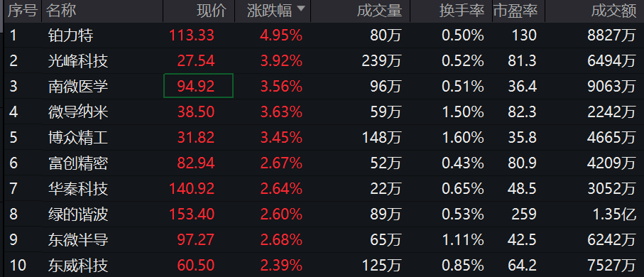Image resolution: width=644 pixels, height=277 pixels.
Task: Click price 82.94 for 富创精密
Action: tap(196, 163)
